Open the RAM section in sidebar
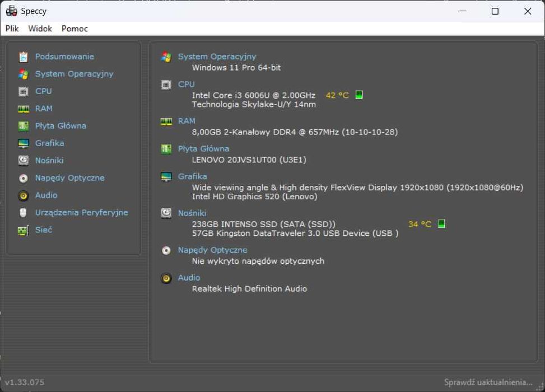The height and width of the screenshot is (392, 545). point(44,109)
